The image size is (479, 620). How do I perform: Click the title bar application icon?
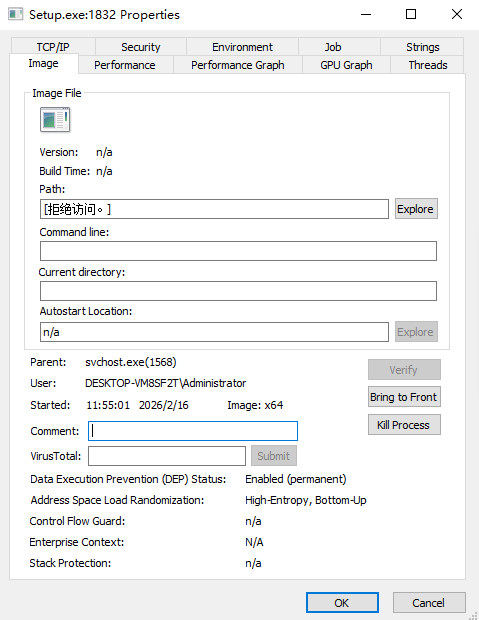[x=15, y=15]
